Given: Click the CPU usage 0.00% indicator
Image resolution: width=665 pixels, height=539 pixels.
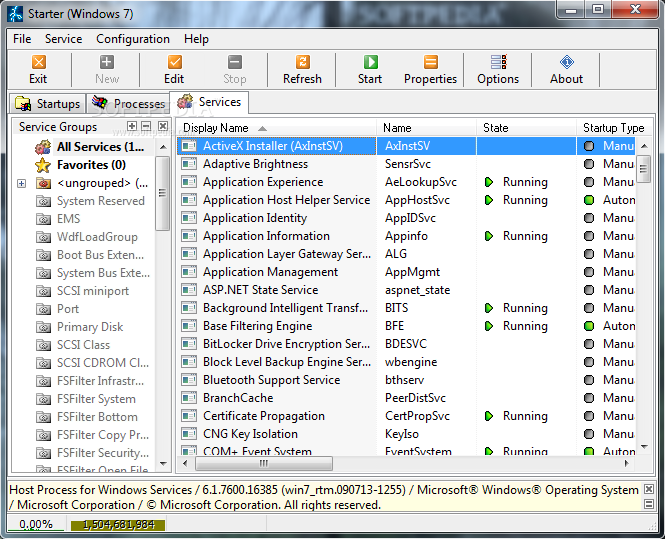Looking at the screenshot, I should point(36,524).
